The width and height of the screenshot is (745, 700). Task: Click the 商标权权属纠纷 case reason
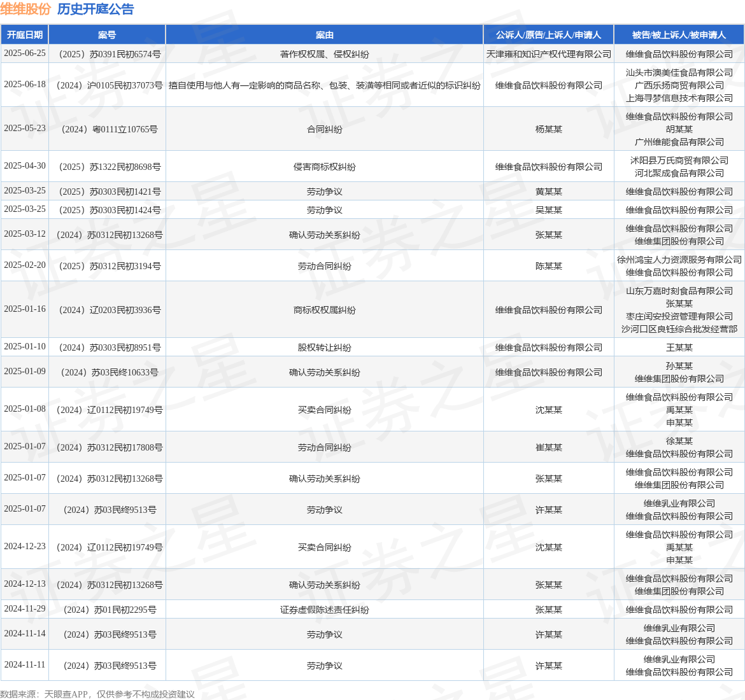(x=325, y=310)
